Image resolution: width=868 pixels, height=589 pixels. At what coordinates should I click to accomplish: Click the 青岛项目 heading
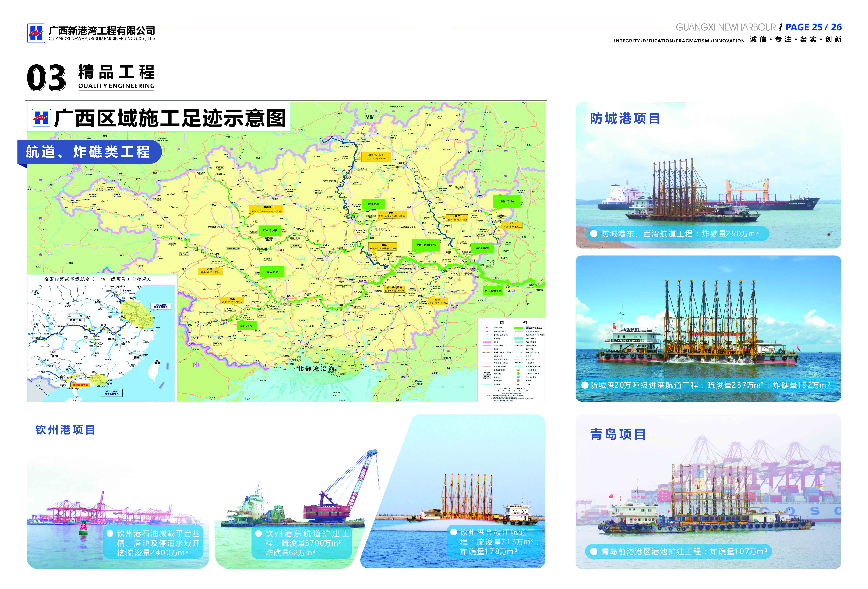coord(618,434)
